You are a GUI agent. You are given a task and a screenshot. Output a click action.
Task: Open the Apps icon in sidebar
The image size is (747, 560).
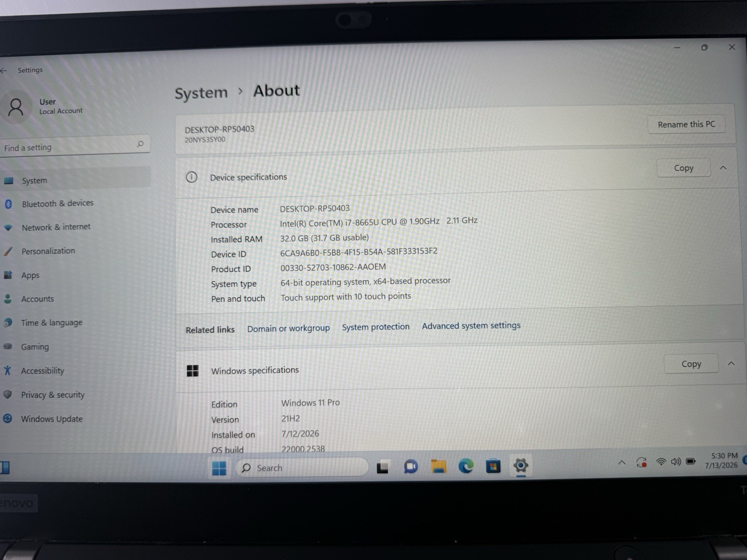(x=8, y=275)
